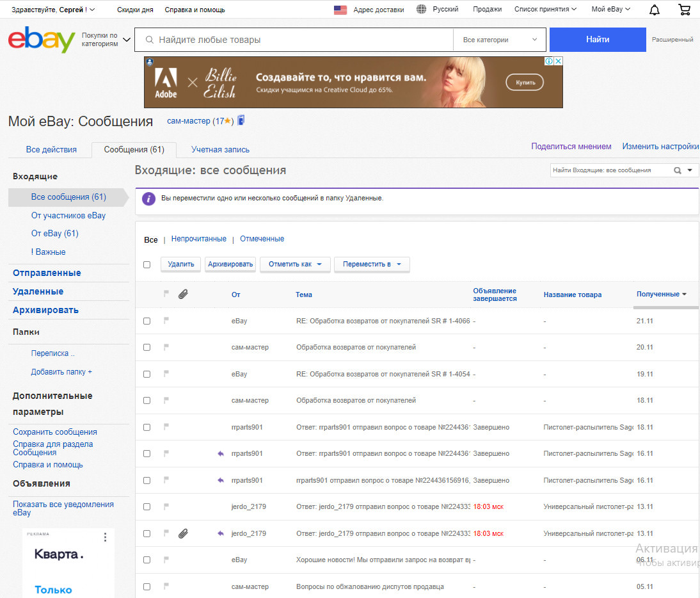Check the eBay message dated 21.11
This screenshot has height=598, width=700.
[147, 321]
